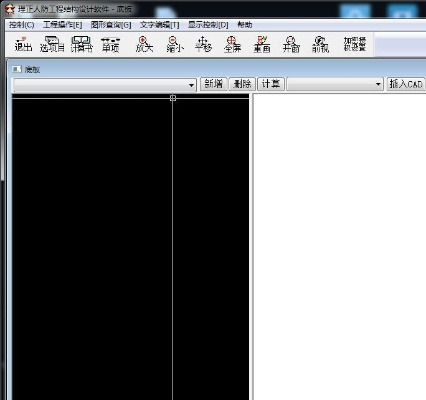Activate the 平移 (Pan) tool
The image size is (426, 400).
point(203,44)
